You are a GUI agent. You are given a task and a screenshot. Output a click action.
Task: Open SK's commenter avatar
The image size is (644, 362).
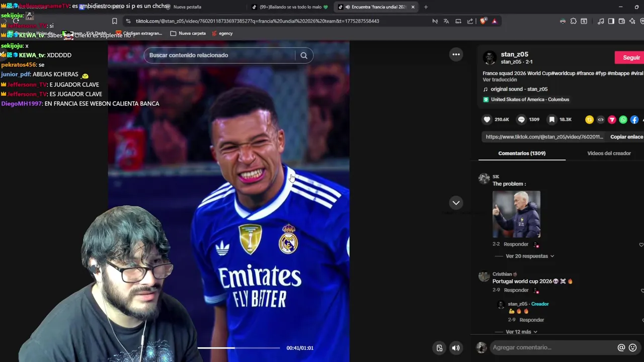click(x=484, y=178)
